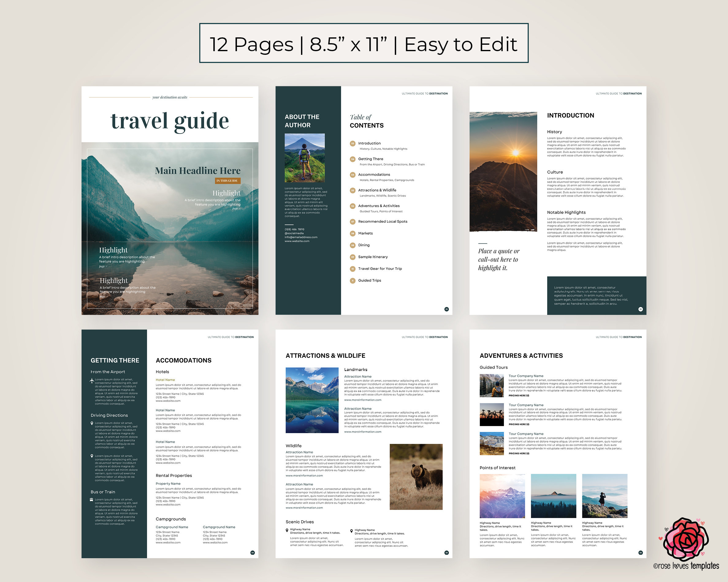This screenshot has height=582, width=728.
Task: Select the mountain lake photo beside Landmarks
Action: [x=312, y=400]
